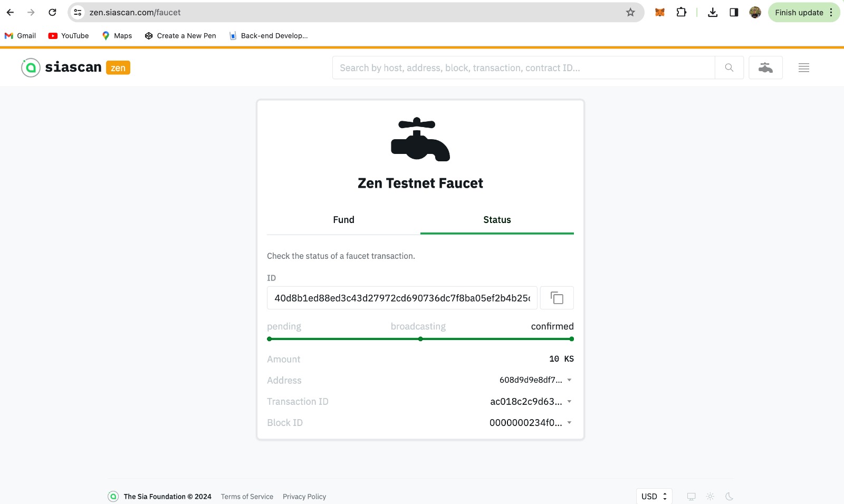
Task: Open the Maps bookmark
Action: click(117, 36)
